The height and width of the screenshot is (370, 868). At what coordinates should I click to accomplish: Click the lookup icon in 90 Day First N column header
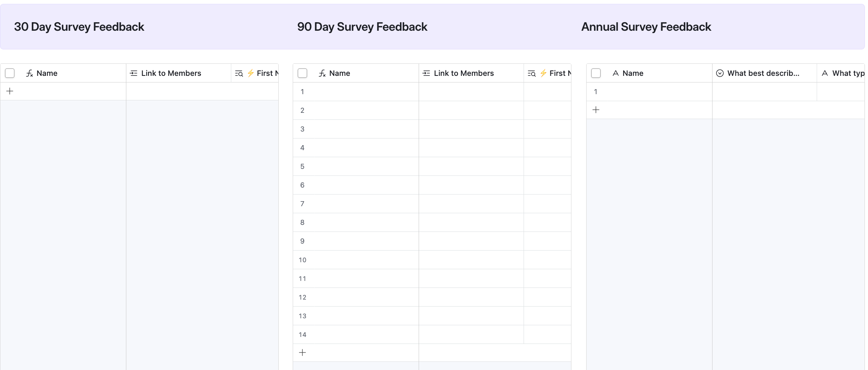(x=532, y=74)
